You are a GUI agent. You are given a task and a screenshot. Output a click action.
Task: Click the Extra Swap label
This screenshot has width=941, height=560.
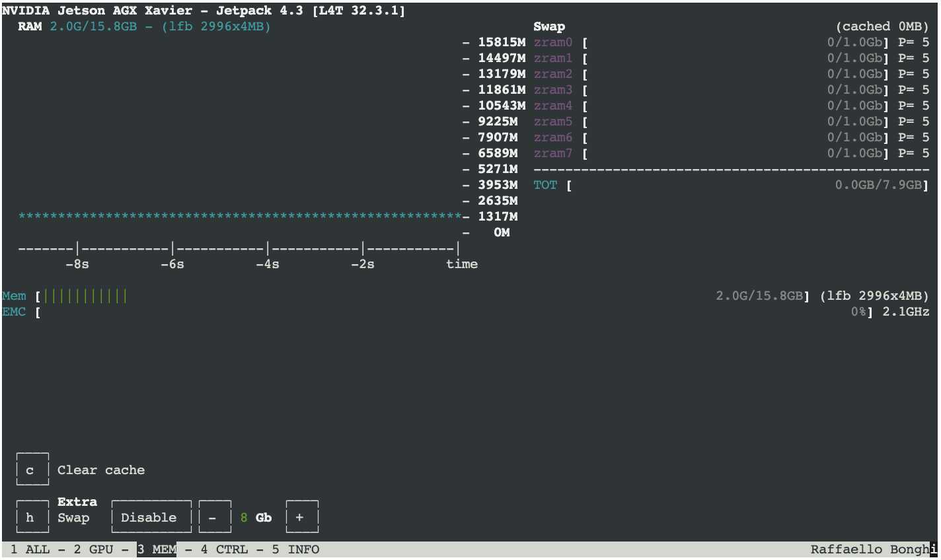pyautogui.click(x=77, y=510)
